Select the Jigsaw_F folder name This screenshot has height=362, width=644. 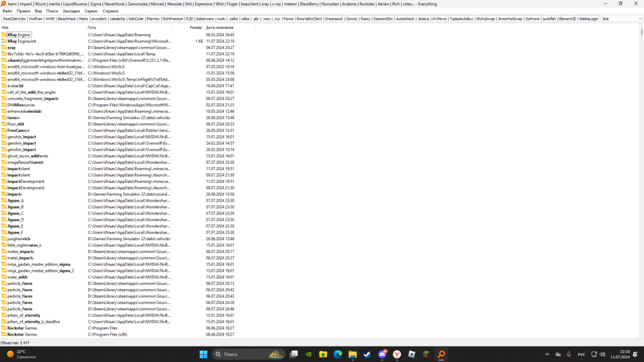click(15, 233)
